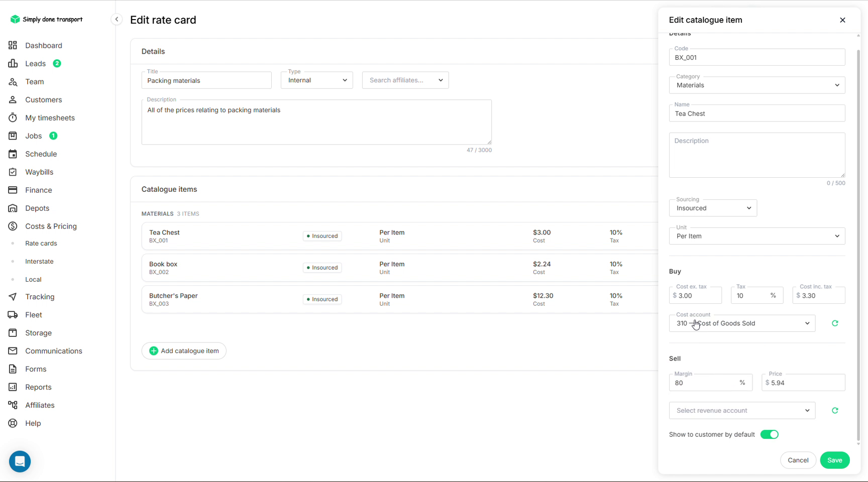Open Select revenue account dropdown
Screen dimensions: 868x482
(x=742, y=411)
